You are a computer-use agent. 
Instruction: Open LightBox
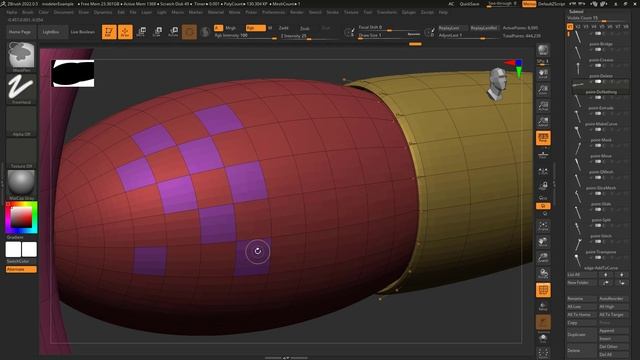pyautogui.click(x=51, y=32)
